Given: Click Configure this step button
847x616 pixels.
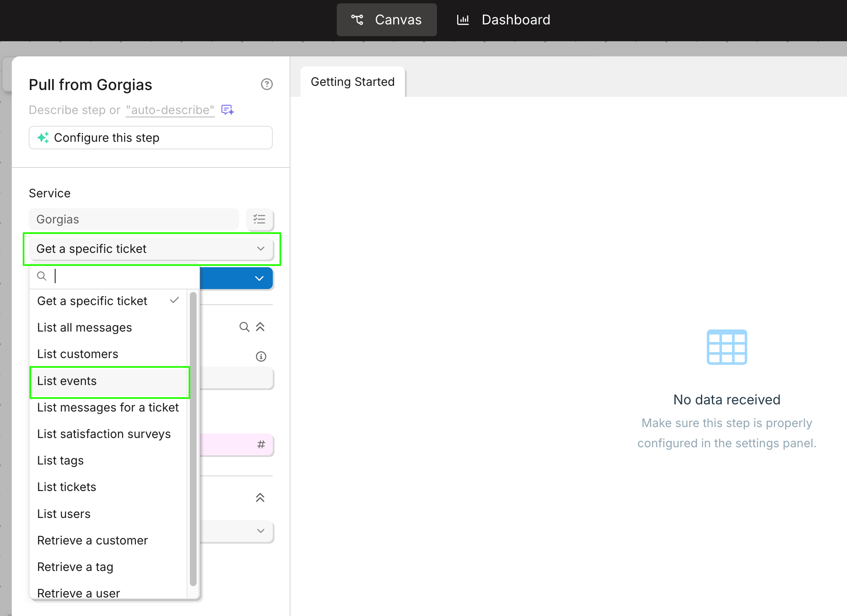Looking at the screenshot, I should (x=151, y=138).
